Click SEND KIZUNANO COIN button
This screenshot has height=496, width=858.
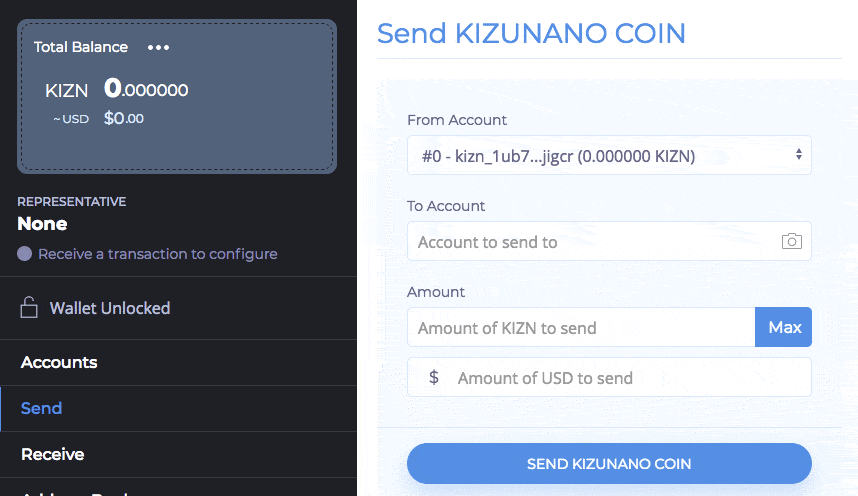(x=609, y=464)
